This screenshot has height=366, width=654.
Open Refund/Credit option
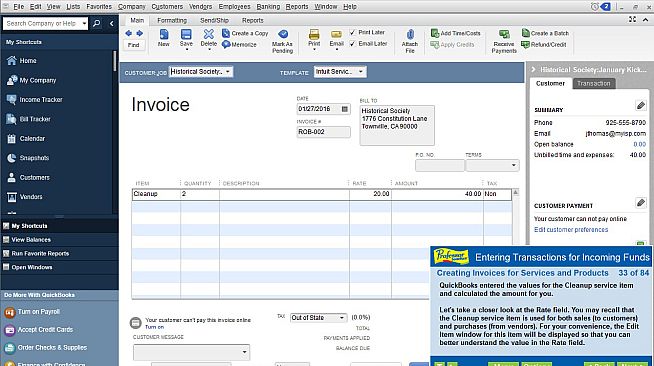coord(544,44)
